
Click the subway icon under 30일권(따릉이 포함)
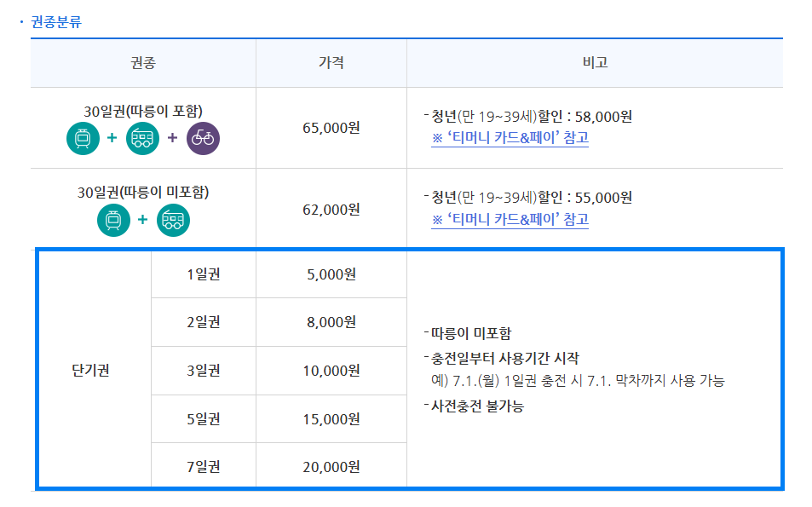point(83,138)
